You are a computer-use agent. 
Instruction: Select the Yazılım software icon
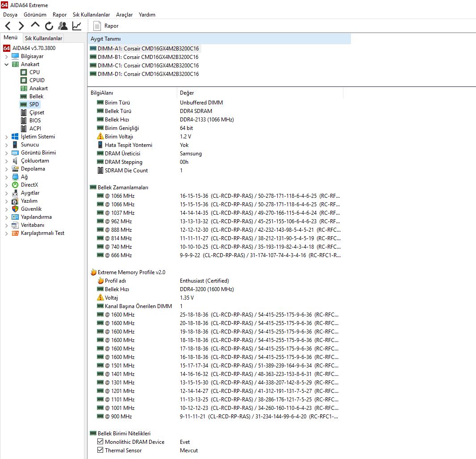pyautogui.click(x=15, y=201)
